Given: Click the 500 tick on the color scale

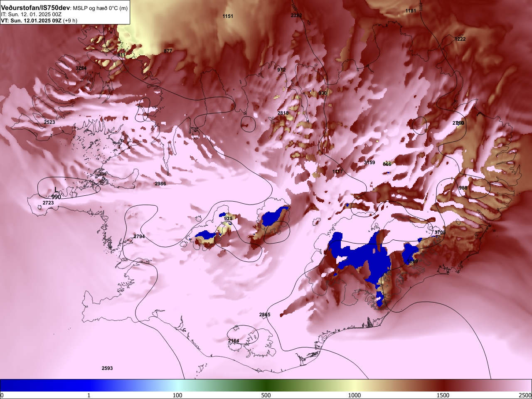Looking at the screenshot, I should point(266,395).
